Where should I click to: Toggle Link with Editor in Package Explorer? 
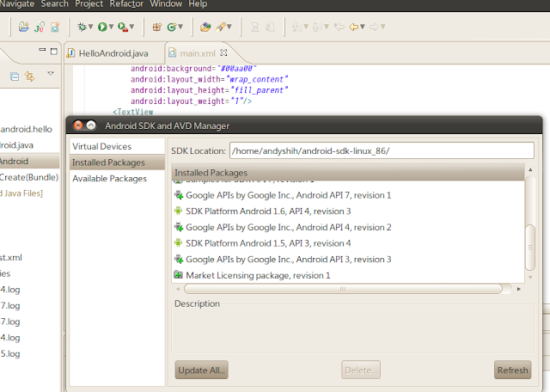click(x=29, y=77)
